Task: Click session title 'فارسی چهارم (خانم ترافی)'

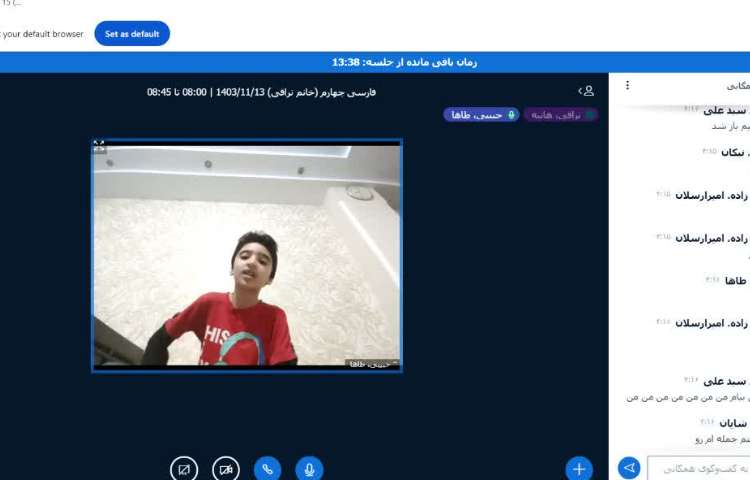Action: [x=322, y=92]
